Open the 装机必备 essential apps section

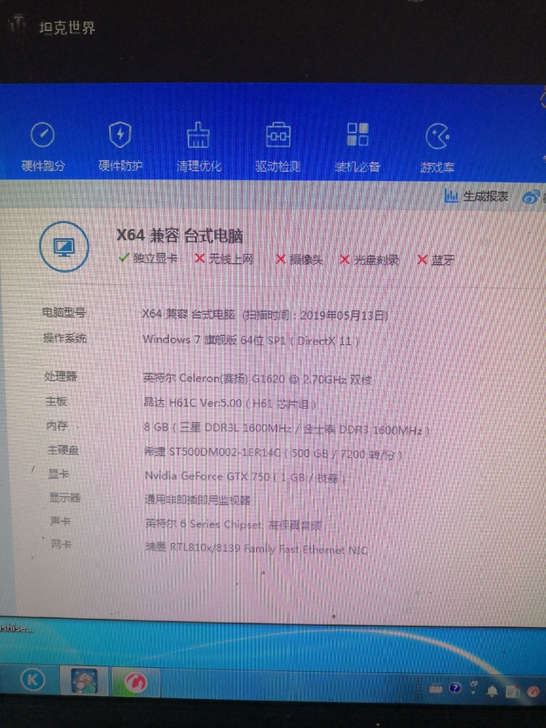click(357, 147)
